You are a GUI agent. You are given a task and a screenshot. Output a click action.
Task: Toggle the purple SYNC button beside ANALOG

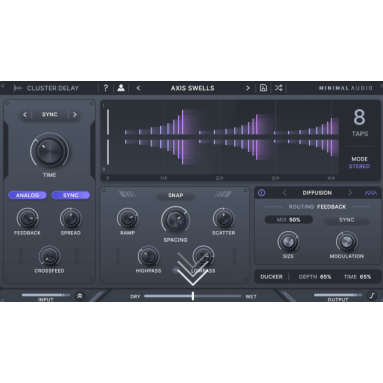(71, 195)
